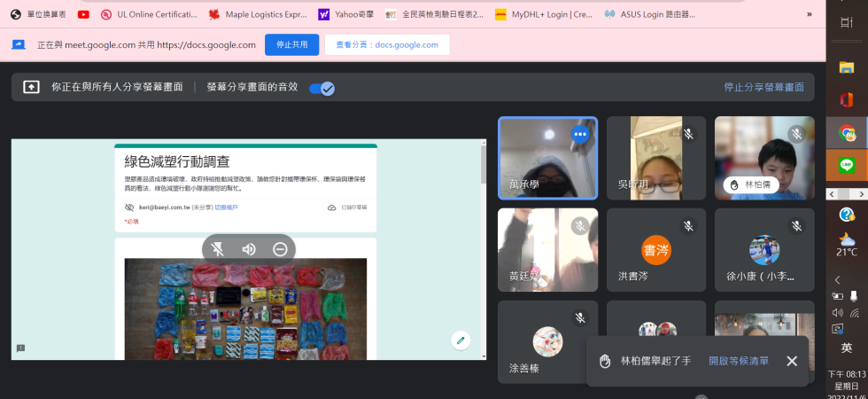Click the 停止共用 button in sharing bar
The height and width of the screenshot is (399, 868).
tap(291, 44)
